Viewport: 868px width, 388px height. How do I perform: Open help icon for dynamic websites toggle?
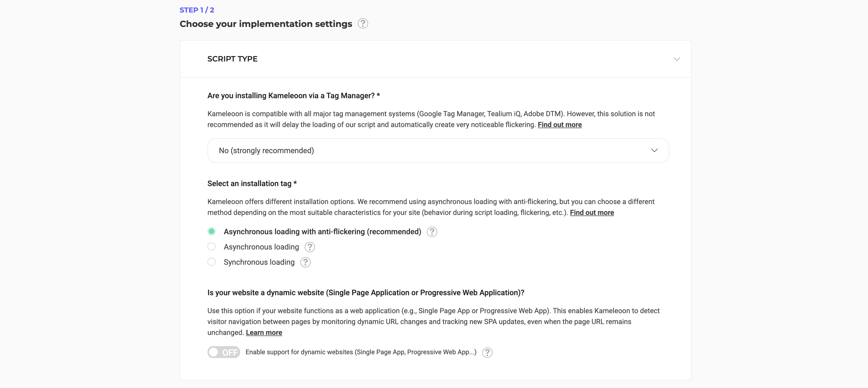(x=487, y=352)
